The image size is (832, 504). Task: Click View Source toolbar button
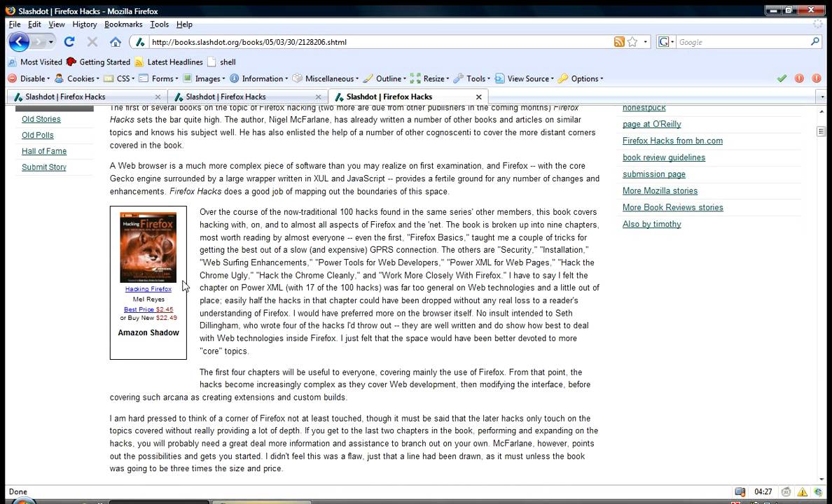pos(525,78)
